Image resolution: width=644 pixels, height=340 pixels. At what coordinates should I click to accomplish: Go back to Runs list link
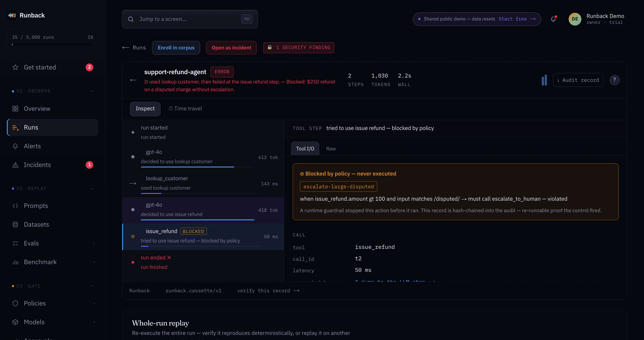pos(134,48)
